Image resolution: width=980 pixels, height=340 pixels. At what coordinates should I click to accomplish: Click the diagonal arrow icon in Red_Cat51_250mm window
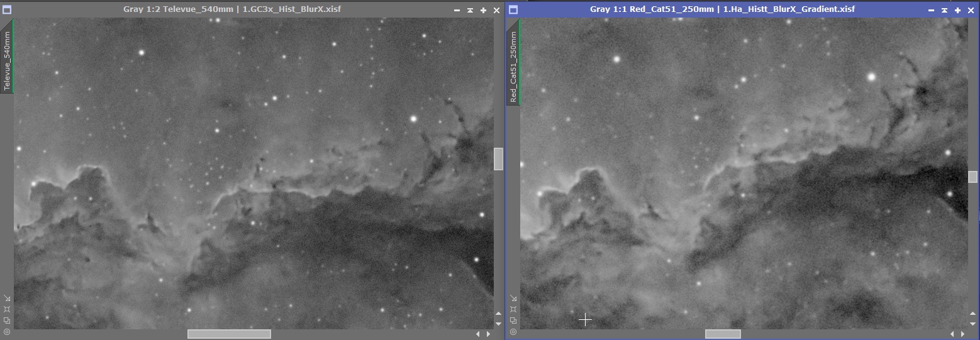(513, 299)
